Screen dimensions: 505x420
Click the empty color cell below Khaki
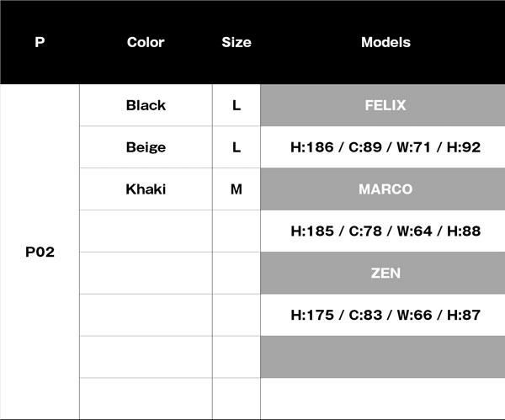tap(146, 231)
